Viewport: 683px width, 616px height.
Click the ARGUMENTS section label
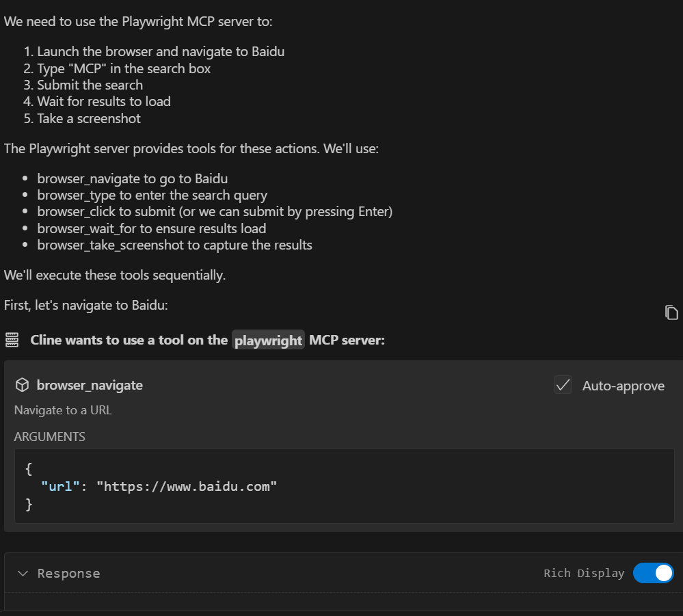(x=50, y=436)
